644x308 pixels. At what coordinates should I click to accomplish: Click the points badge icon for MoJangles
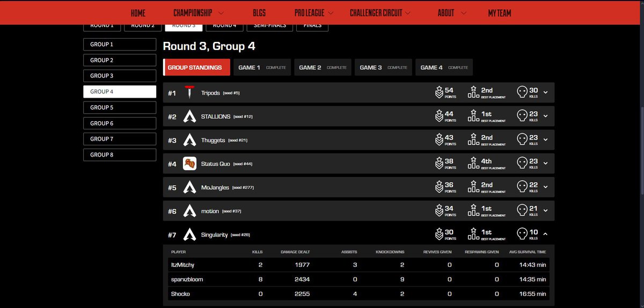pyautogui.click(x=439, y=187)
